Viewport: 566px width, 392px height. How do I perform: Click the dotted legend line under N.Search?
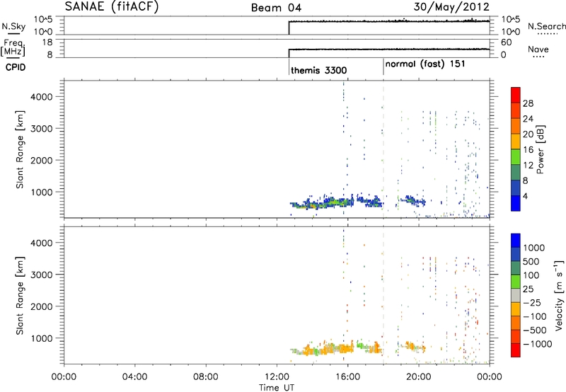coord(548,34)
